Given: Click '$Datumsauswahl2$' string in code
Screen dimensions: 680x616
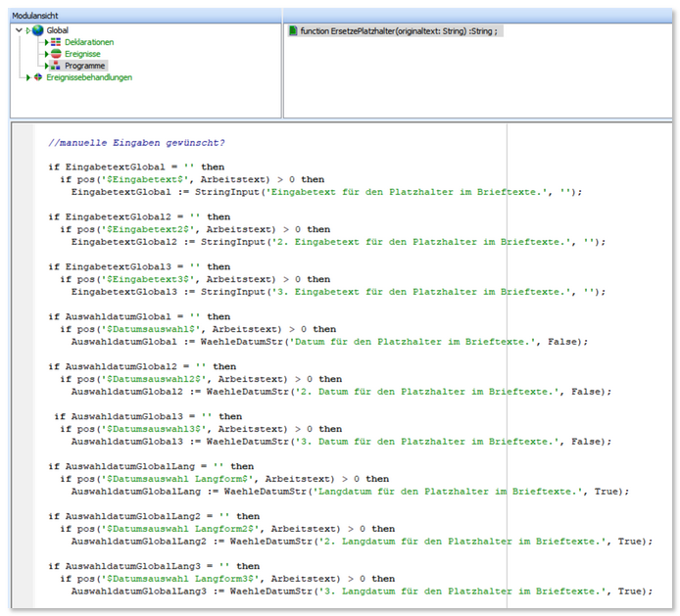Looking at the screenshot, I should click(155, 379).
